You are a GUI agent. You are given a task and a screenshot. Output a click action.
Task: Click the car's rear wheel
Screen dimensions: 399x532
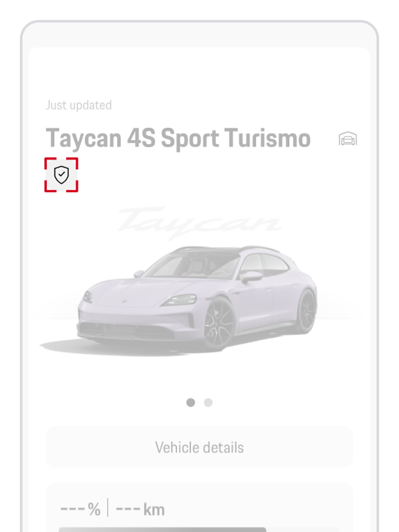[x=307, y=312]
